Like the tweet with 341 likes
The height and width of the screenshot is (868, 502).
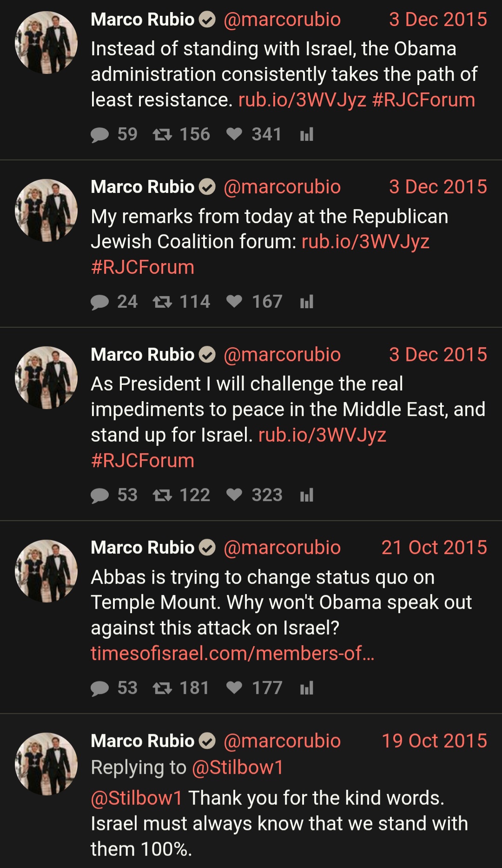[x=234, y=134]
